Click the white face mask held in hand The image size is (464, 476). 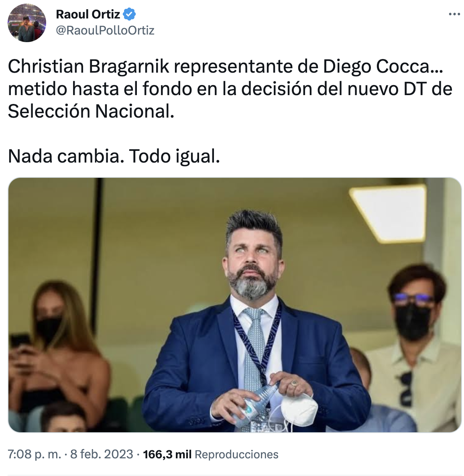pos(299,409)
